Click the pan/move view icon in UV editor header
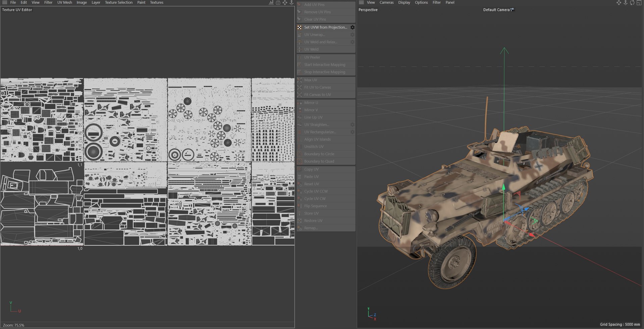Image resolution: width=644 pixels, height=329 pixels. pyautogui.click(x=285, y=2)
